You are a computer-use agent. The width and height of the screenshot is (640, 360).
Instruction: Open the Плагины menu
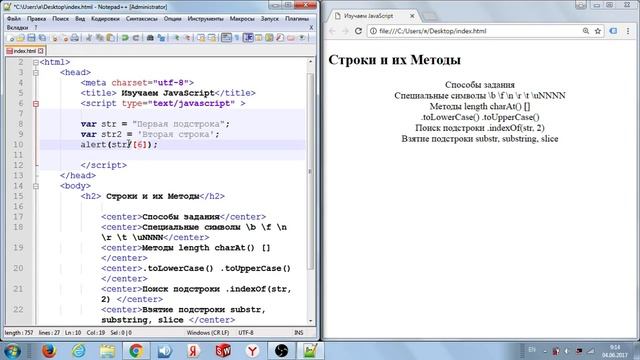(297, 18)
